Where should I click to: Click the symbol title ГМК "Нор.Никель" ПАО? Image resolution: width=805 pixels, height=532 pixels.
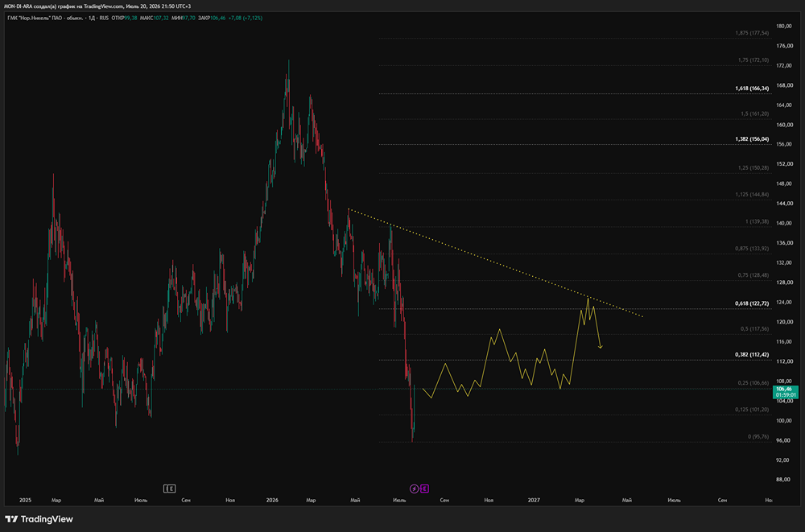(x=35, y=18)
